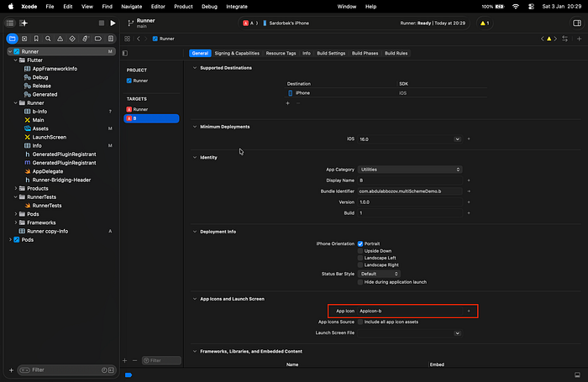Open Runner copy-Info file
588x382 pixels.
coord(47,231)
